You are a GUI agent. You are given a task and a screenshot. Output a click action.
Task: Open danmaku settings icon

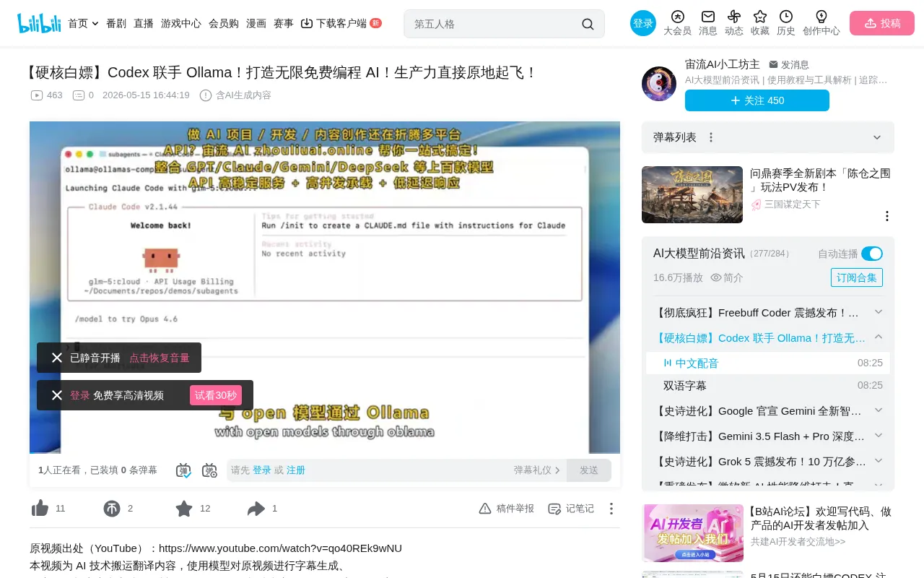(x=209, y=470)
